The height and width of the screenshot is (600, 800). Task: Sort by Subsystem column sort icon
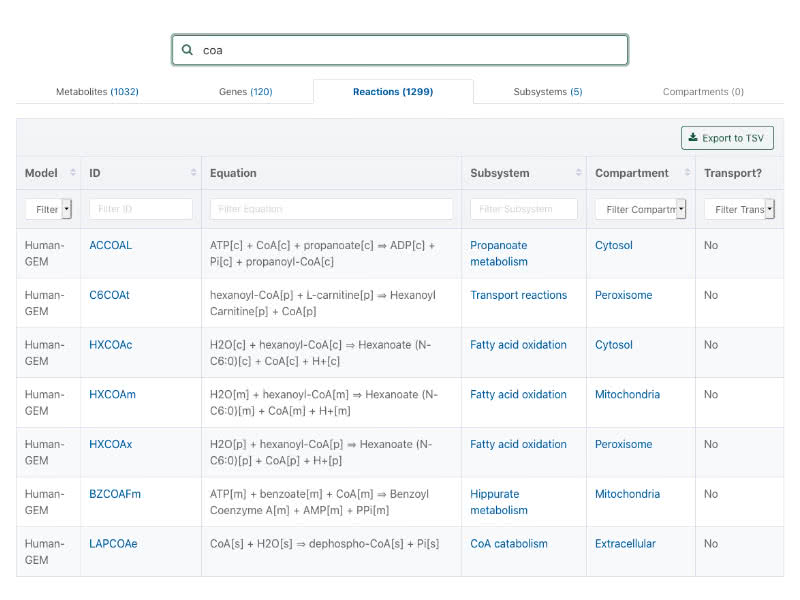click(x=578, y=173)
